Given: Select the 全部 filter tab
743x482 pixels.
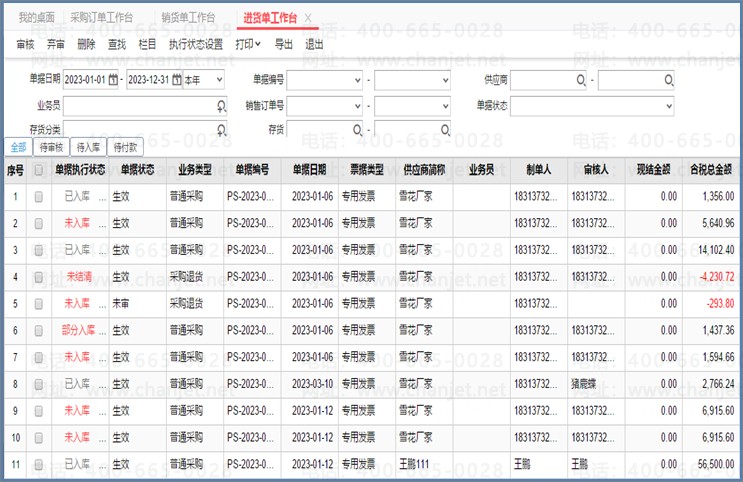Looking at the screenshot, I should 18,147.
